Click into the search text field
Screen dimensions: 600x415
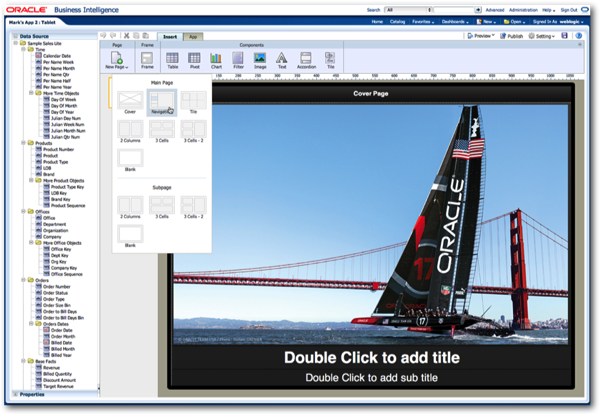pyautogui.click(x=454, y=10)
